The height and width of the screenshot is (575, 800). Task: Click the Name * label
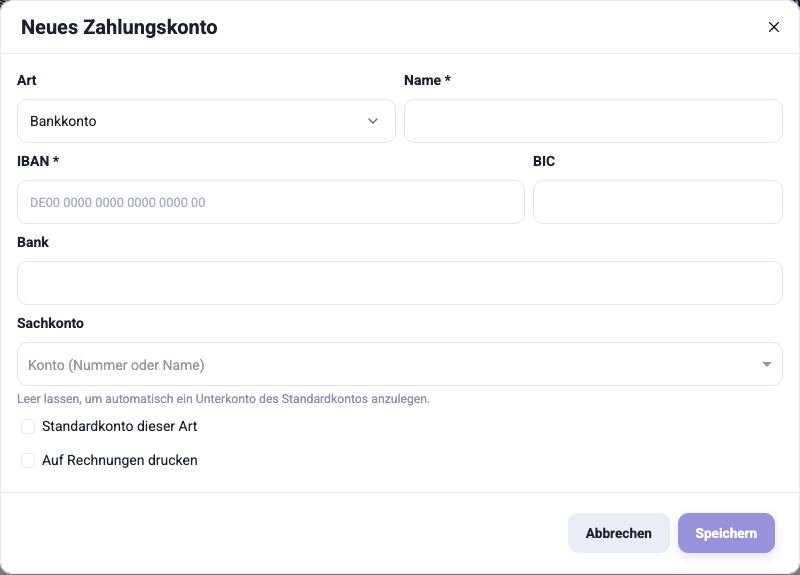(427, 80)
